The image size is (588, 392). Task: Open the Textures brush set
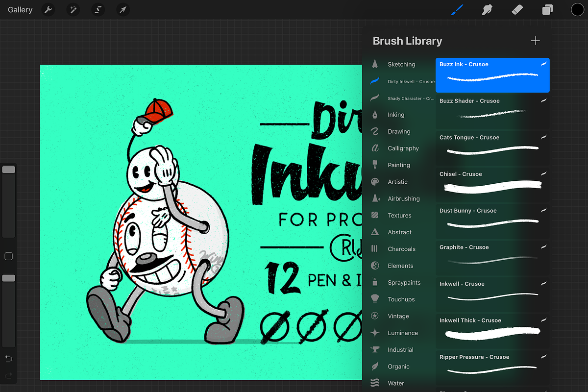pyautogui.click(x=399, y=215)
